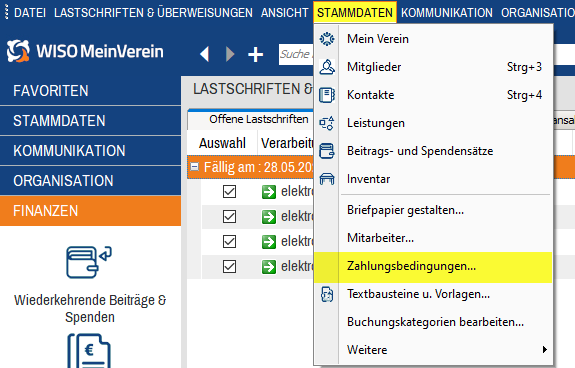Click the Textbausteine document icon
575x368 pixels.
[327, 294]
